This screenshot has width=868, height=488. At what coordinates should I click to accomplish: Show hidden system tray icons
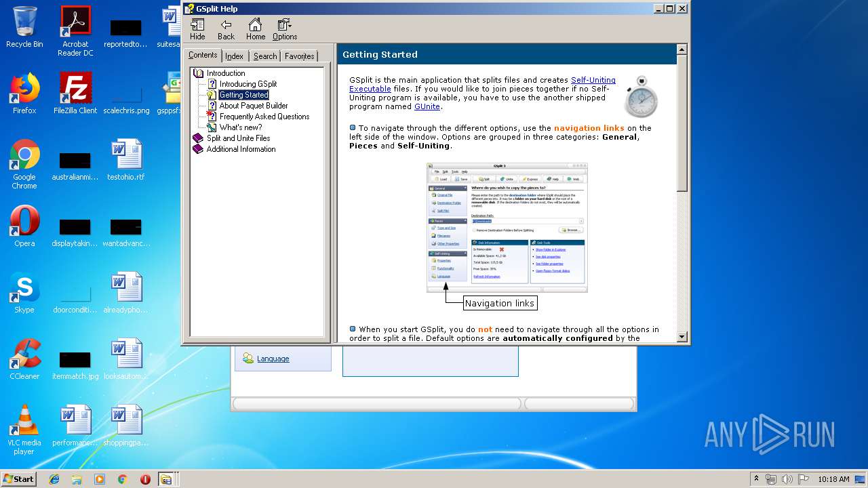[756, 479]
